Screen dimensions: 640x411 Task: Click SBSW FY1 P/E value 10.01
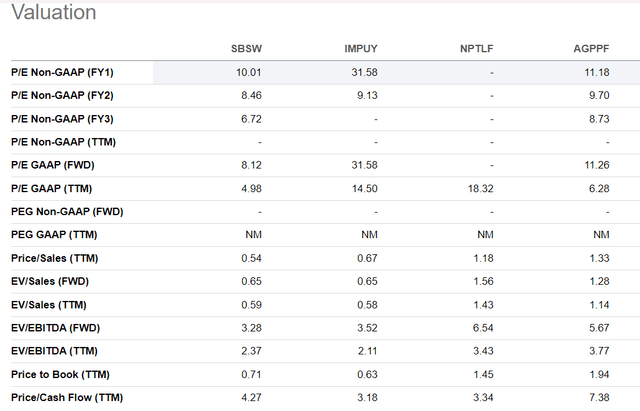tap(249, 72)
